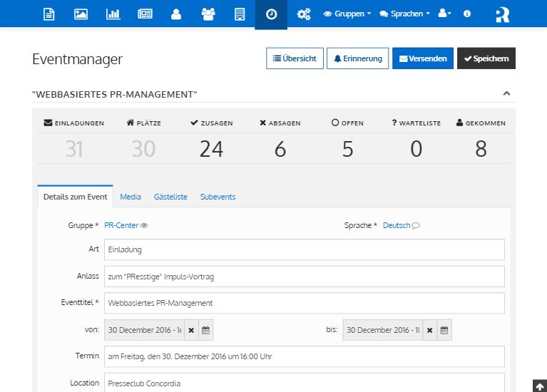The image size is (547, 392).
Task: Clear the bis date with the X
Action: click(x=430, y=330)
